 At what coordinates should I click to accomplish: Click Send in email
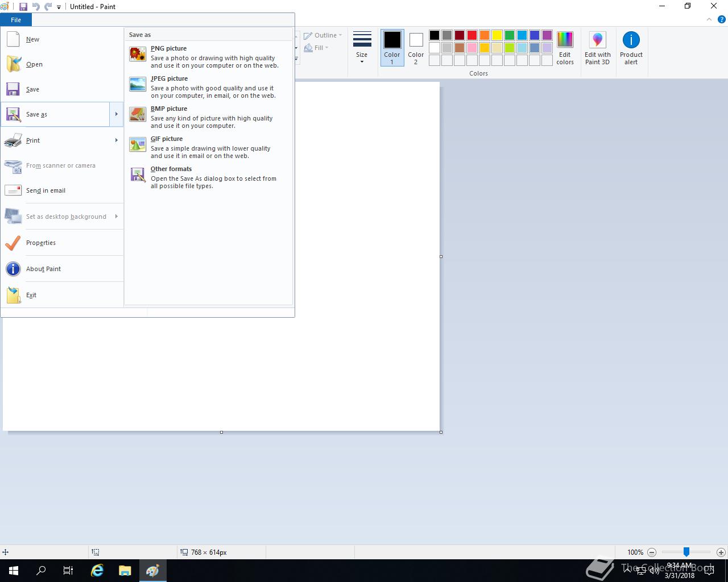(x=61, y=190)
